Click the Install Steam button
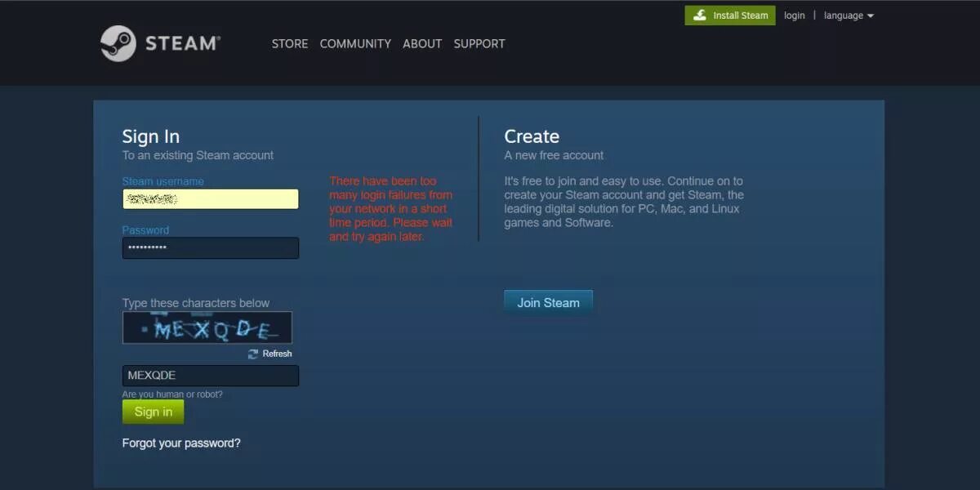This screenshot has width=980, height=490. point(730,16)
